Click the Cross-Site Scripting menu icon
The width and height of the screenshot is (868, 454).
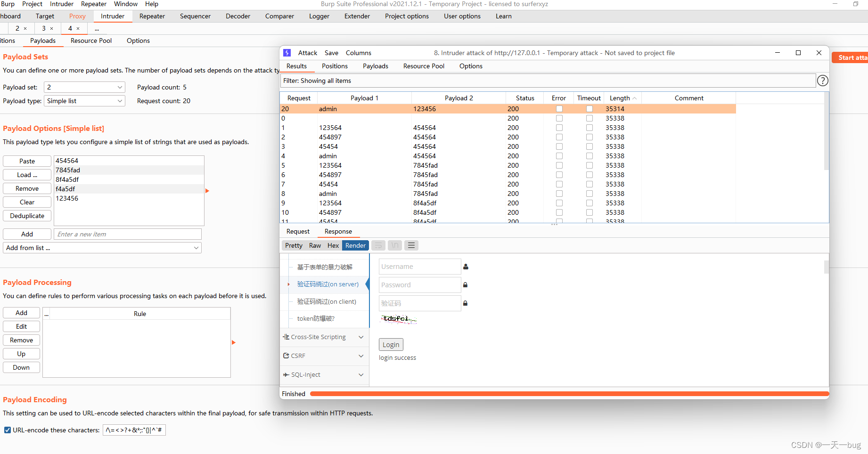pyautogui.click(x=286, y=337)
